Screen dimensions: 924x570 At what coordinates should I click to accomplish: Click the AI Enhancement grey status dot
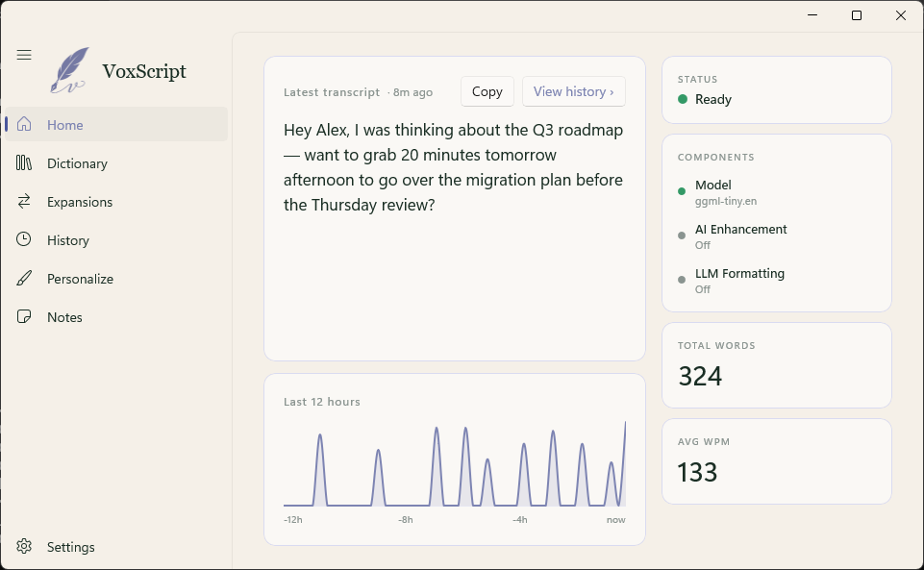tap(682, 235)
